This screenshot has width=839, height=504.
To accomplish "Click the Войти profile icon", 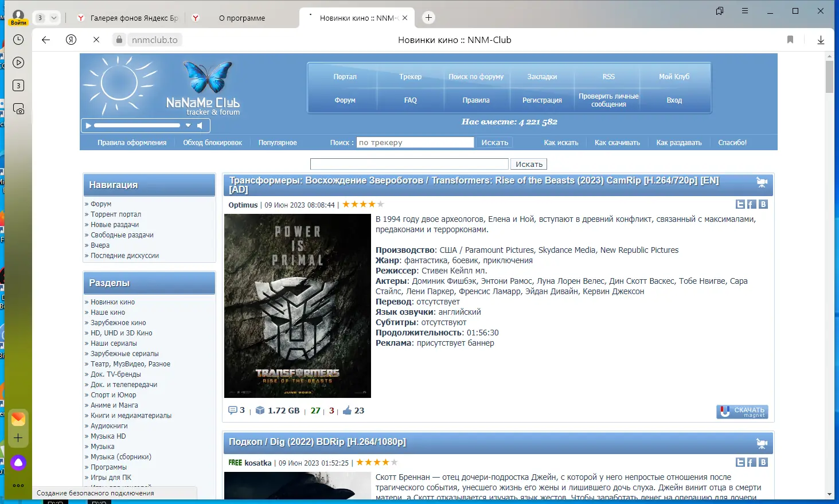I will coord(18,17).
